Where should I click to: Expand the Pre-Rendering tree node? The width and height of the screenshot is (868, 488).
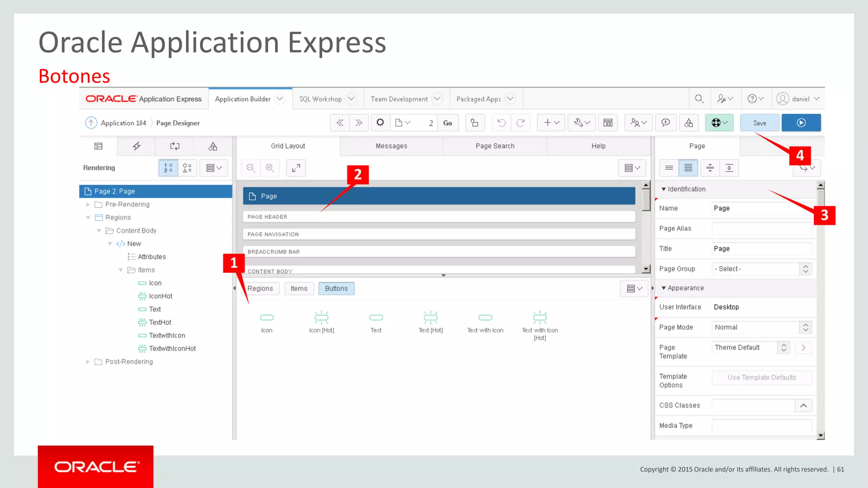click(x=88, y=204)
